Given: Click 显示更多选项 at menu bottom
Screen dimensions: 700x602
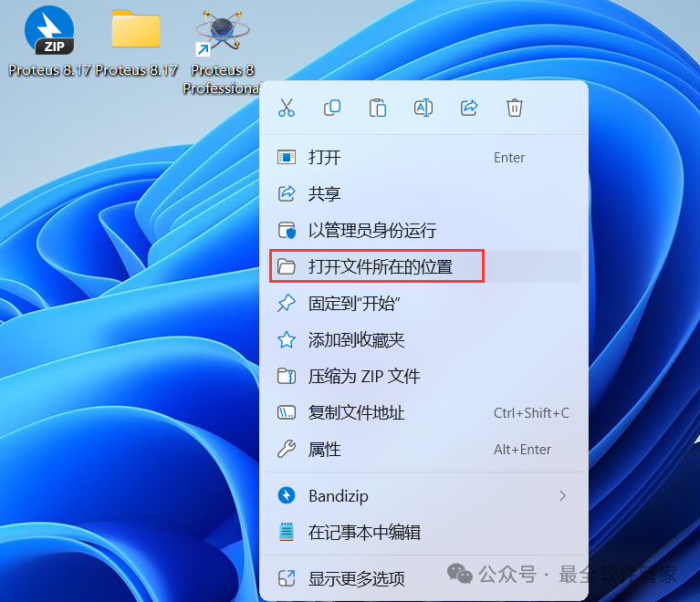Looking at the screenshot, I should [x=356, y=578].
